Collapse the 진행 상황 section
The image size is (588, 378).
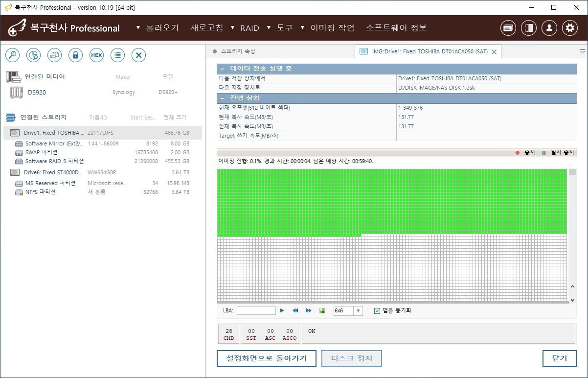point(223,98)
